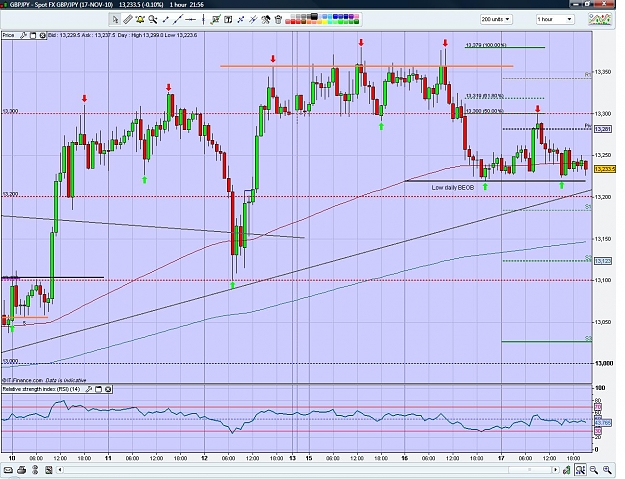Open Price panel settings wrench

(24, 35)
